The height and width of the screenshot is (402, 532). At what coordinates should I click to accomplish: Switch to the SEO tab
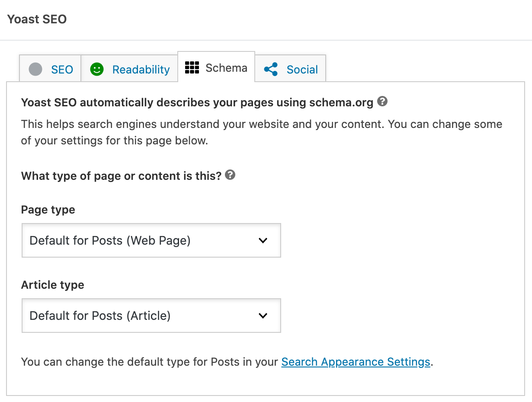point(50,69)
